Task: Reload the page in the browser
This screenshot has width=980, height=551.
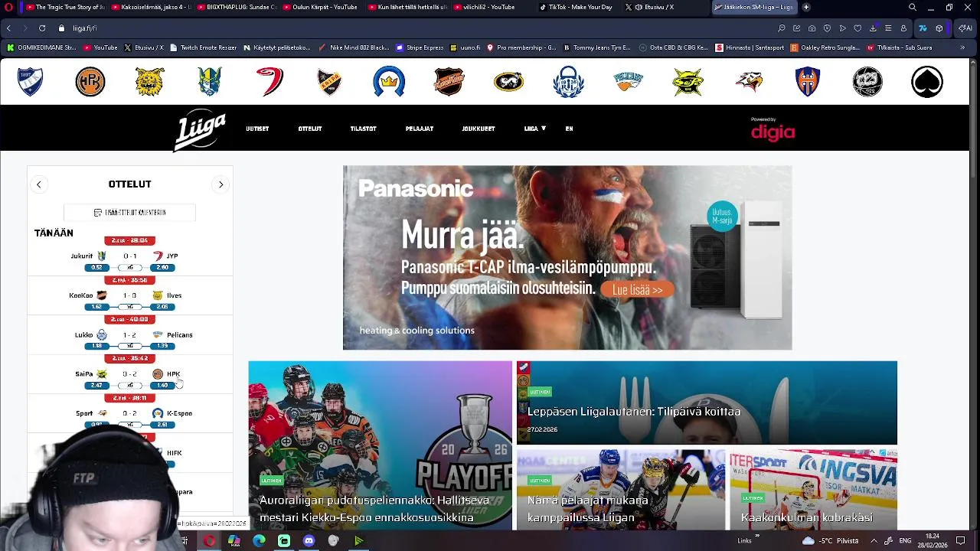Action: [41, 28]
